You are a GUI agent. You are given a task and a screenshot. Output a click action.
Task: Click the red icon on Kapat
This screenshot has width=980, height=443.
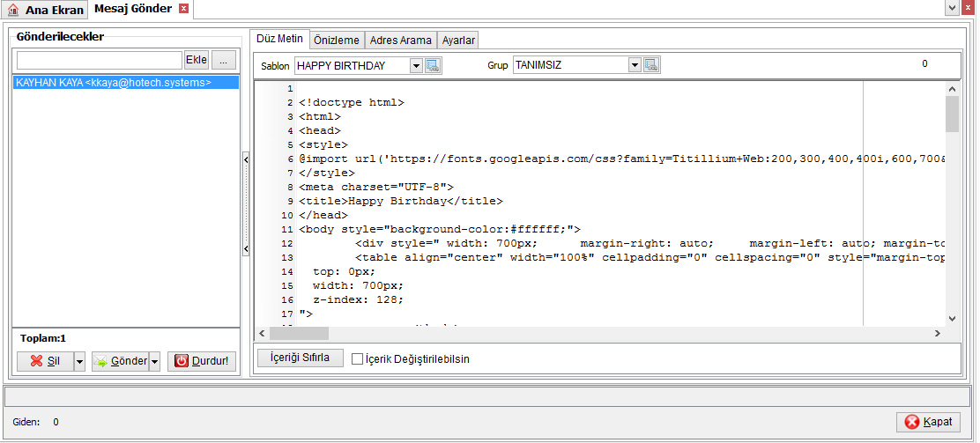click(x=912, y=423)
